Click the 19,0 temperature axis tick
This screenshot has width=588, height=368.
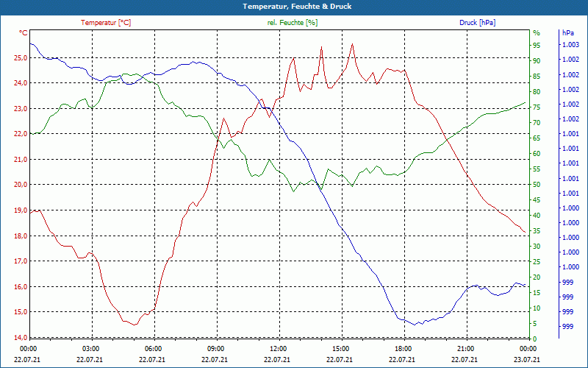pos(21,210)
